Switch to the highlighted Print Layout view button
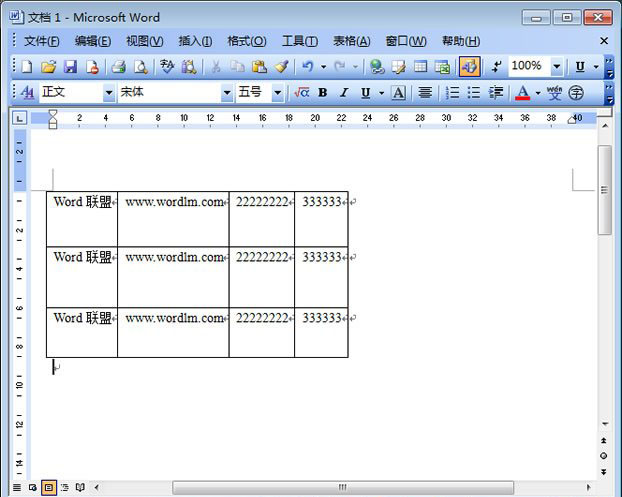Viewport: 622px width, 497px height. tap(48, 487)
